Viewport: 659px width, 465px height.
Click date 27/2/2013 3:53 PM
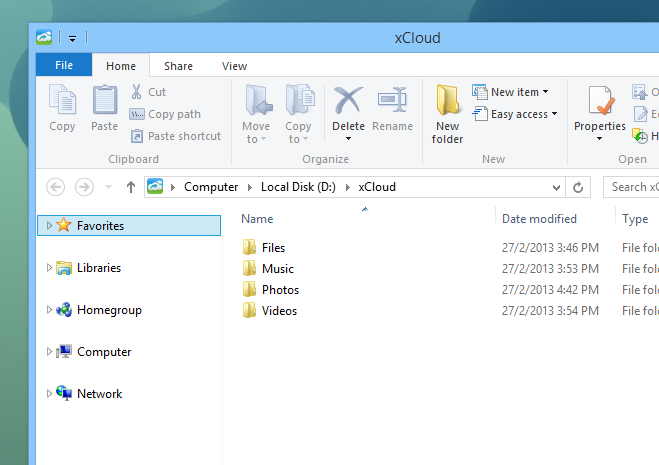pos(550,269)
